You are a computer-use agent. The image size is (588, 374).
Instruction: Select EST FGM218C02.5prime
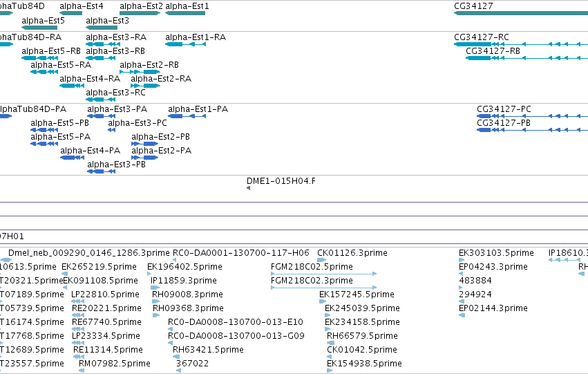[x=323, y=274]
